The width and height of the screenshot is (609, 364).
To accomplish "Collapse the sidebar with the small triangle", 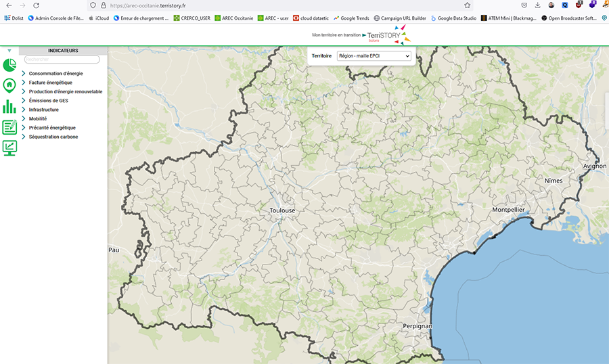I will coord(9,51).
